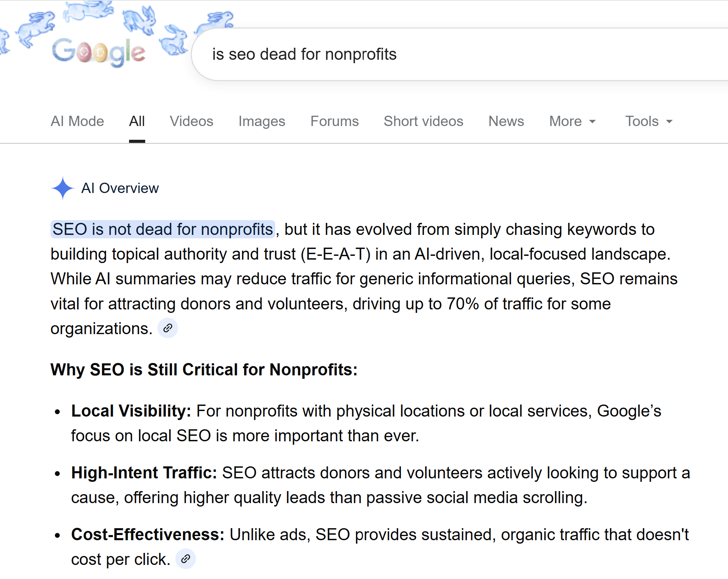
Task: Switch to the Videos tab
Action: 192,121
